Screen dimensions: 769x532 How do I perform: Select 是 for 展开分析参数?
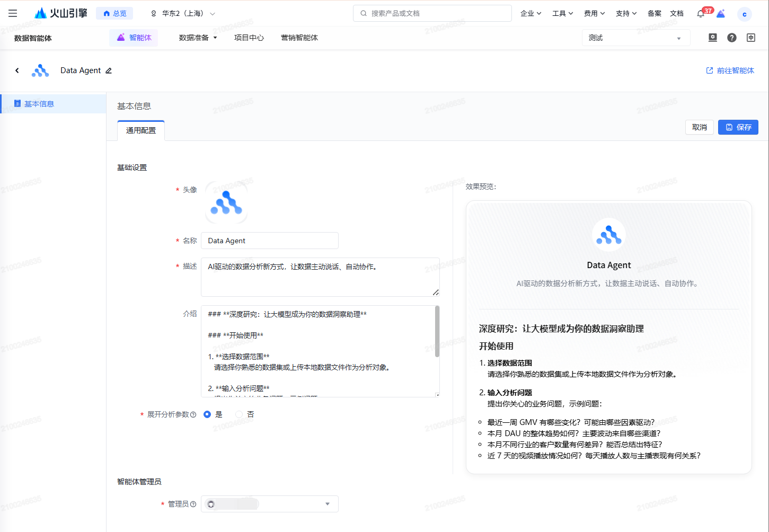(207, 414)
